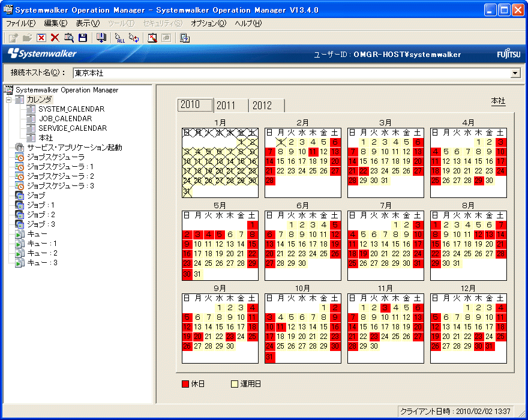Viewport: 528px width, 420px height.
Task: Select the キュー:2 tree item
Action: [x=43, y=253]
